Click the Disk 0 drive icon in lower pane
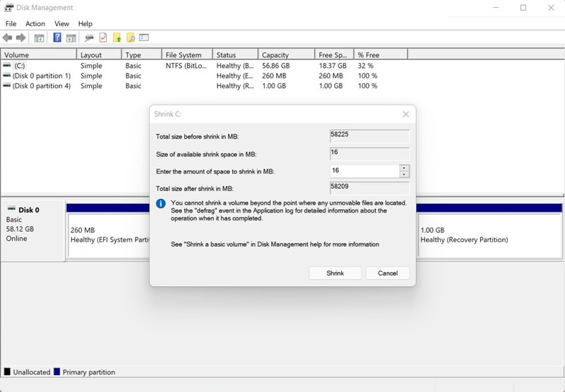The height and width of the screenshot is (392, 565). coord(11,208)
